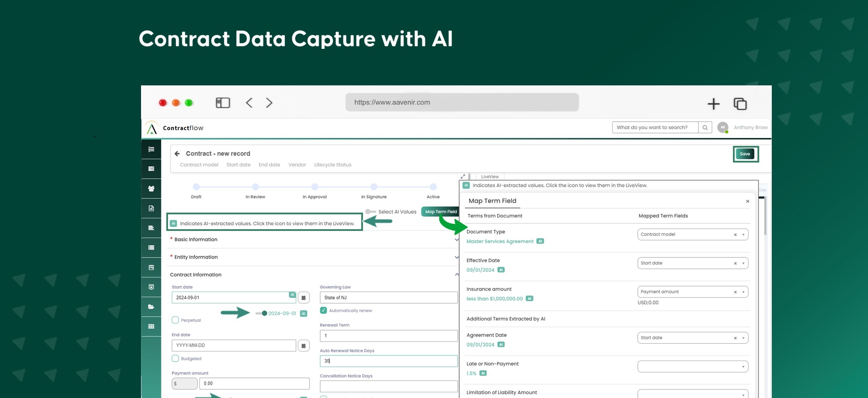868x398 pixels.
Task: Uncheck Automatically renew checkbox
Action: coord(323,310)
